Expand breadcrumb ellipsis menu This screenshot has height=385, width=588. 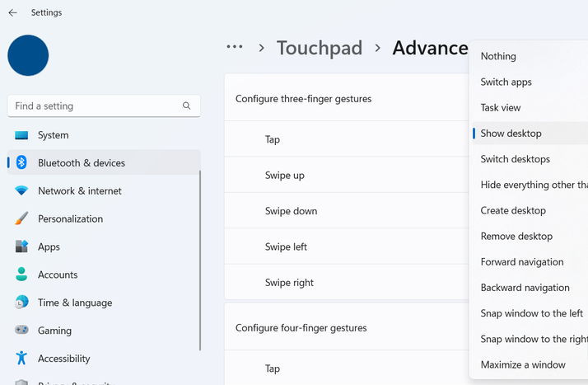(235, 48)
